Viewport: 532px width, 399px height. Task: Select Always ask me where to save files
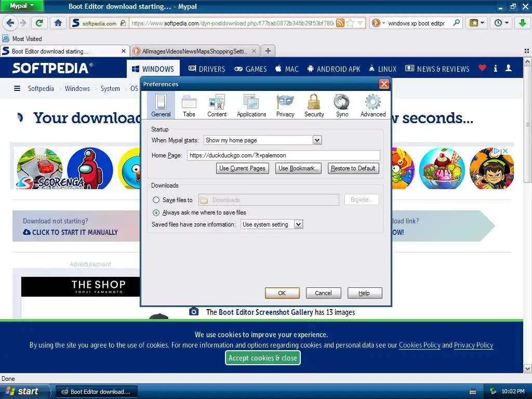[156, 212]
